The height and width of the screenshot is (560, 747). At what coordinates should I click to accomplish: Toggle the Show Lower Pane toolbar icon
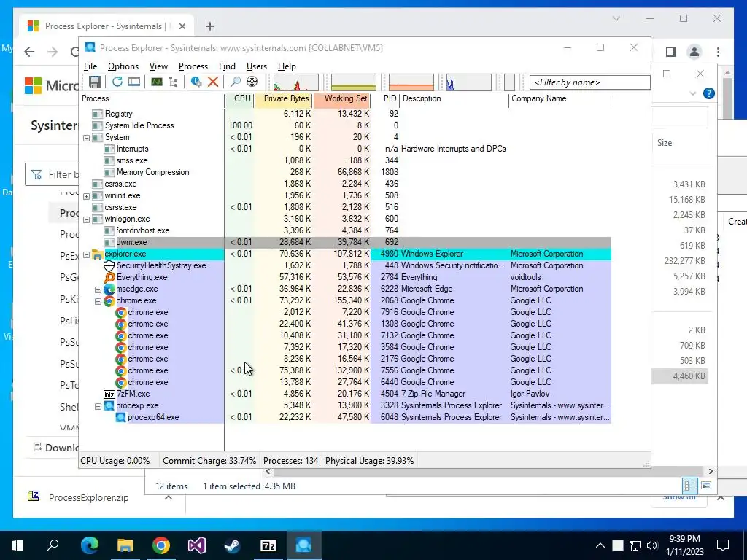click(x=134, y=82)
